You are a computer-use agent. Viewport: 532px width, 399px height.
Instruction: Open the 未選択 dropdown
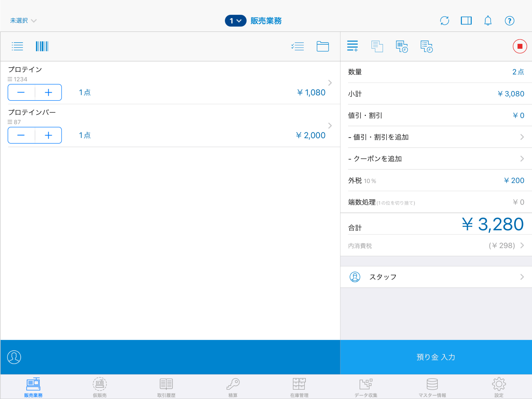tap(23, 21)
